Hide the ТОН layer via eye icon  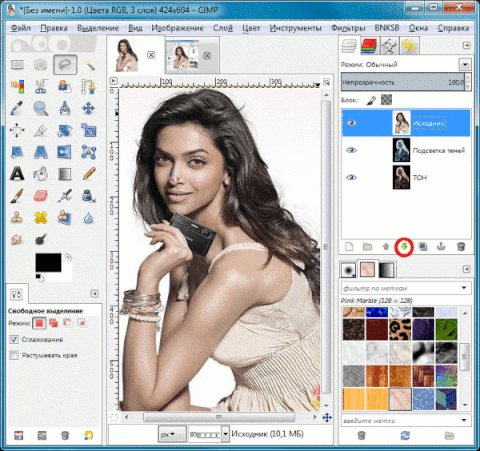click(351, 177)
